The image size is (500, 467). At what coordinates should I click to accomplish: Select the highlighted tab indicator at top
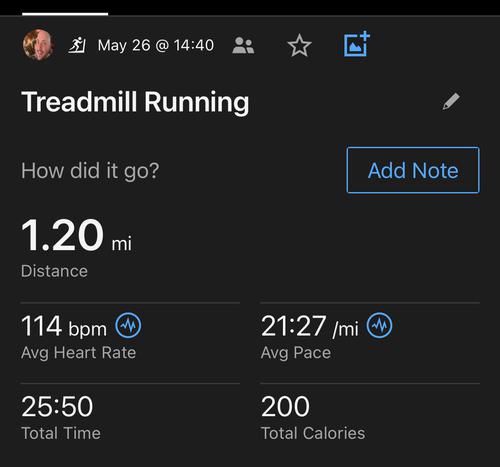coord(65,14)
